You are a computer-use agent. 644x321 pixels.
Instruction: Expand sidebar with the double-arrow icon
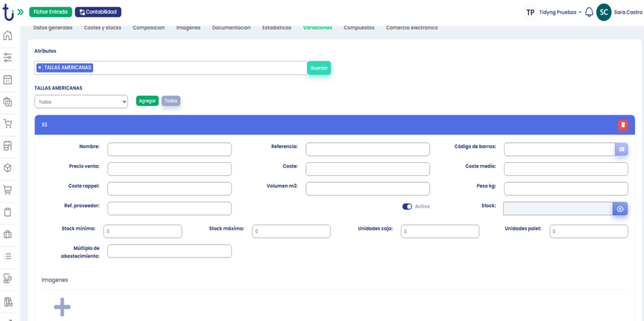coord(20,12)
